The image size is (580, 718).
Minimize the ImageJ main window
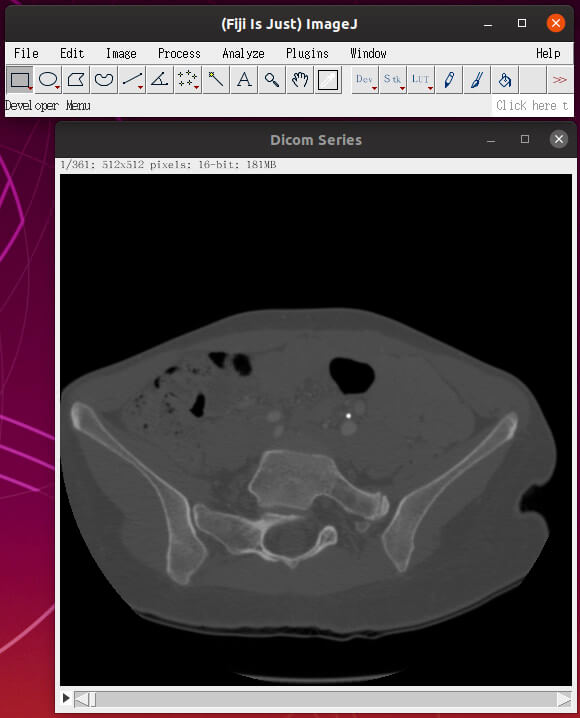[x=488, y=24]
